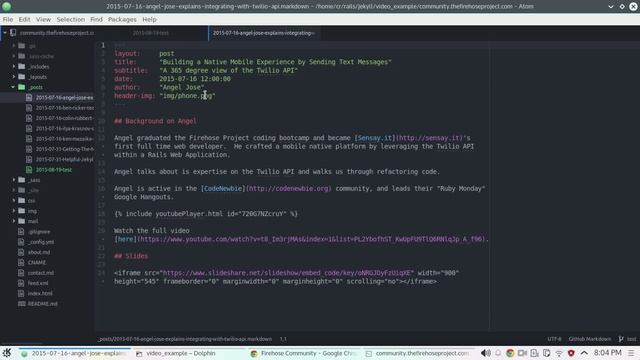Open contact.md in tree view
The image size is (640, 360).
point(41,273)
